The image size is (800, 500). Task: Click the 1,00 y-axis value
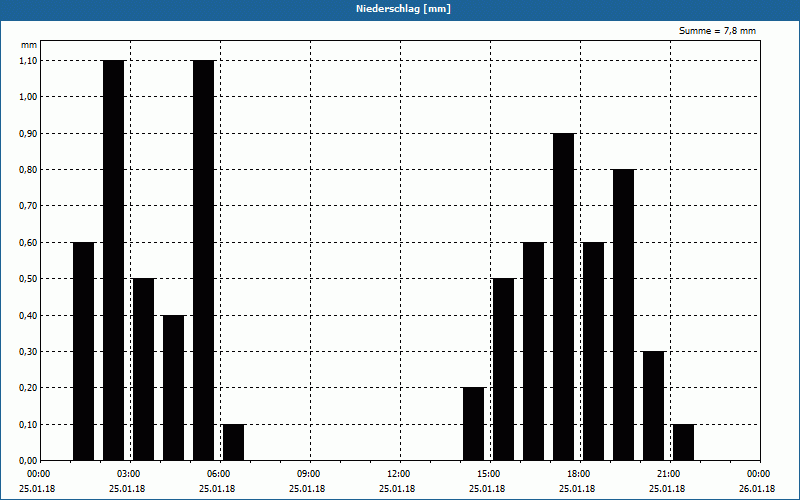29,97
